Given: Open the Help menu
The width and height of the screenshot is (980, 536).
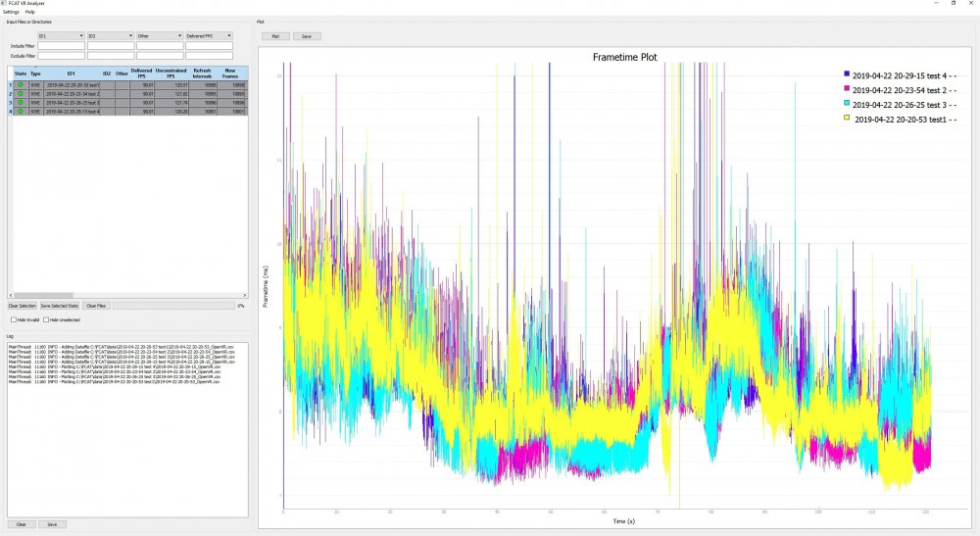Looking at the screenshot, I should [x=30, y=12].
